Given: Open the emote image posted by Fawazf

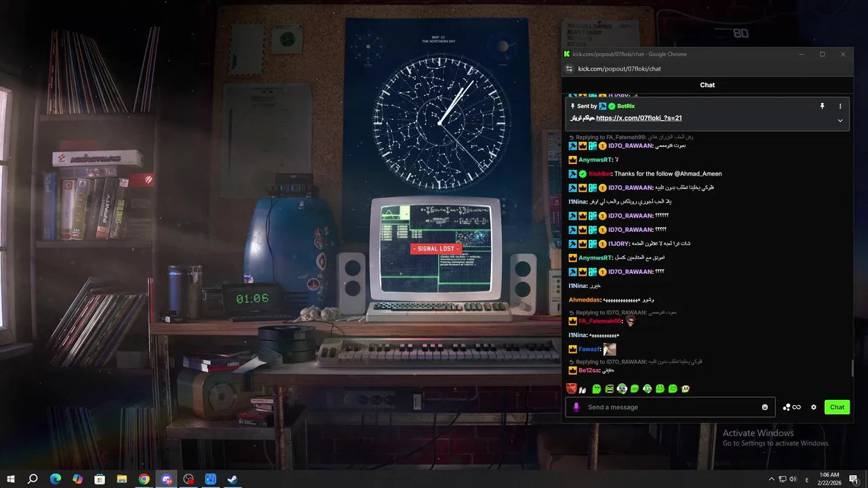Looking at the screenshot, I should pos(610,349).
